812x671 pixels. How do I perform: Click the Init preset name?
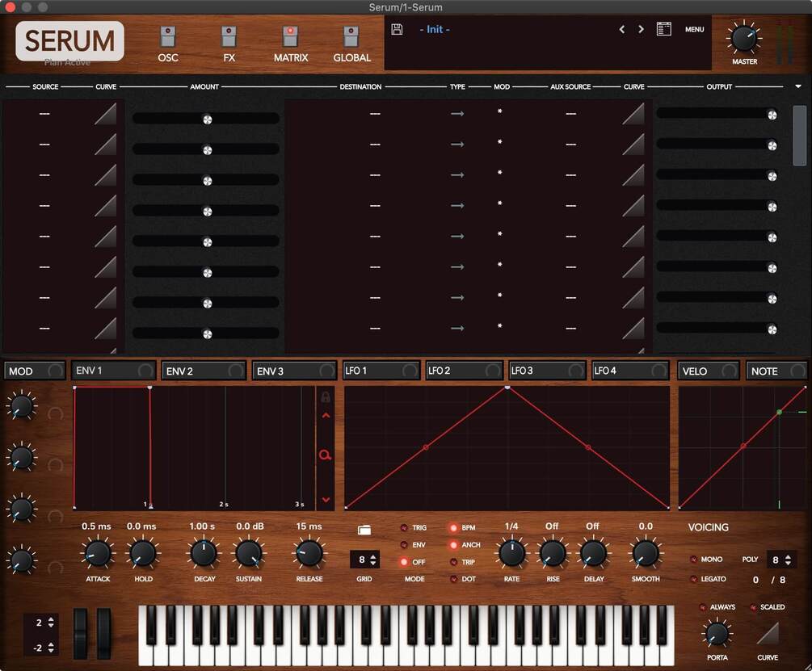pos(435,30)
